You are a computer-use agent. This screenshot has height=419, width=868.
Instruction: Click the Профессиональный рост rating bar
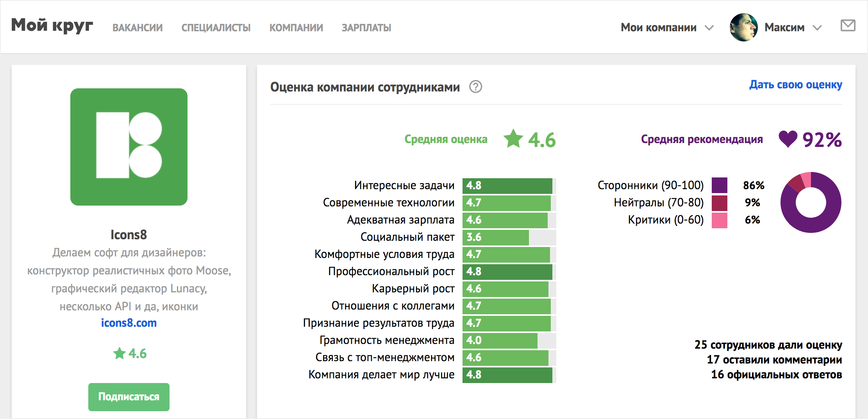[x=509, y=272]
